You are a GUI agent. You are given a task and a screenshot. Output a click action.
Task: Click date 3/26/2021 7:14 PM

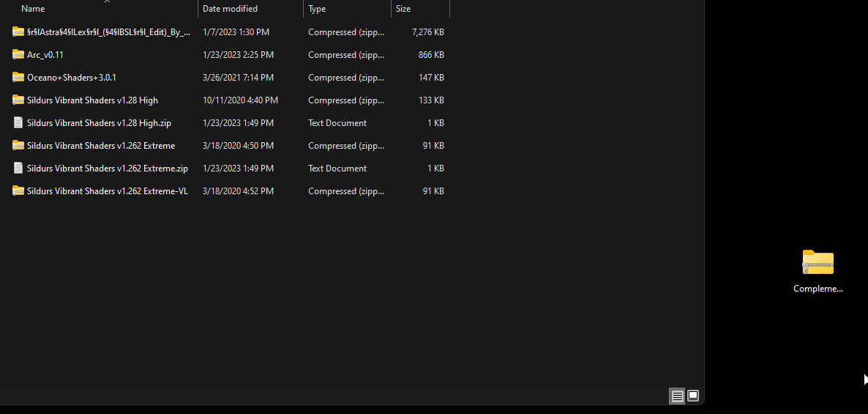(238, 78)
